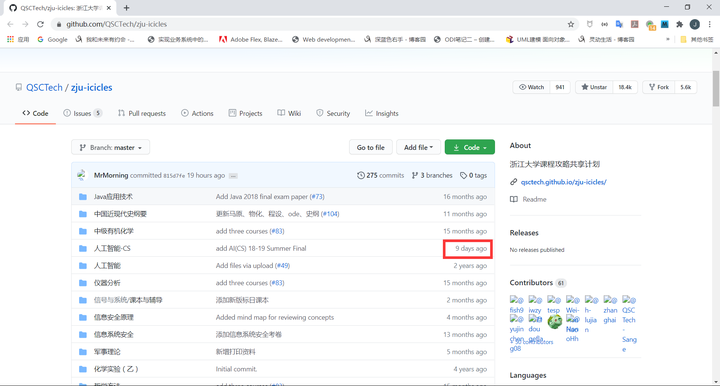Click the page vertical scrollbar
The width and height of the screenshot is (720, 386).
(x=716, y=89)
